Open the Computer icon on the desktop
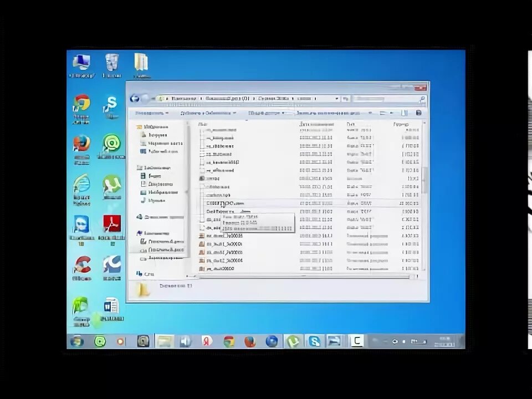Viewport: 532px width, 399px height. pyautogui.click(x=81, y=66)
